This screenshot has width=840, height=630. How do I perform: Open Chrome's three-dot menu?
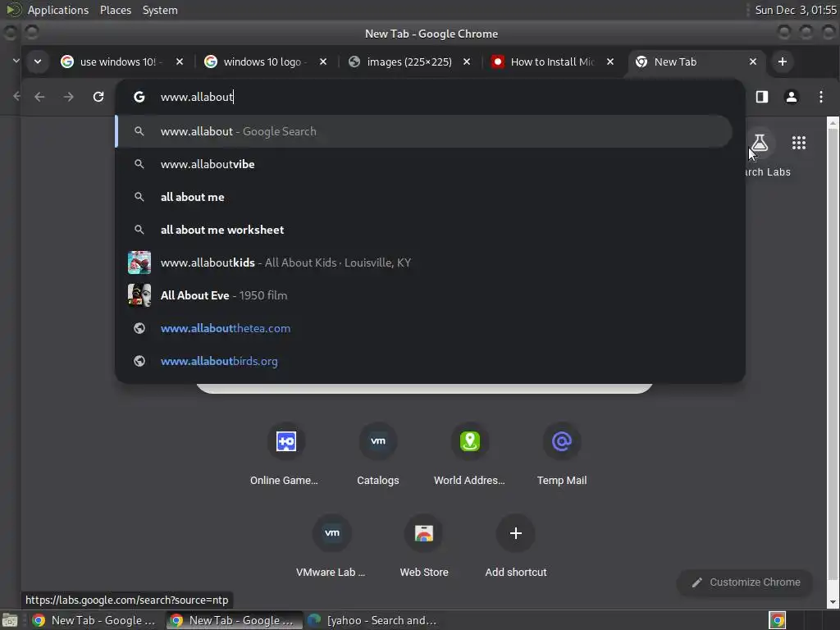click(820, 97)
